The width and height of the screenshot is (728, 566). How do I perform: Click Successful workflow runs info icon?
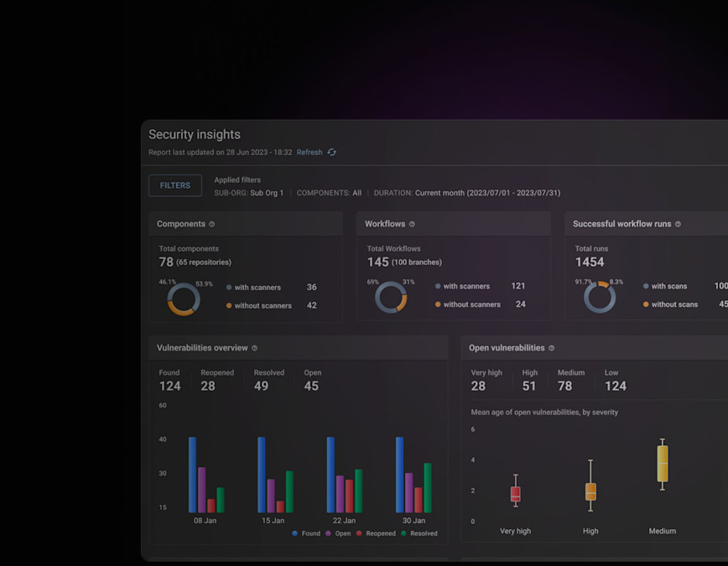678,224
